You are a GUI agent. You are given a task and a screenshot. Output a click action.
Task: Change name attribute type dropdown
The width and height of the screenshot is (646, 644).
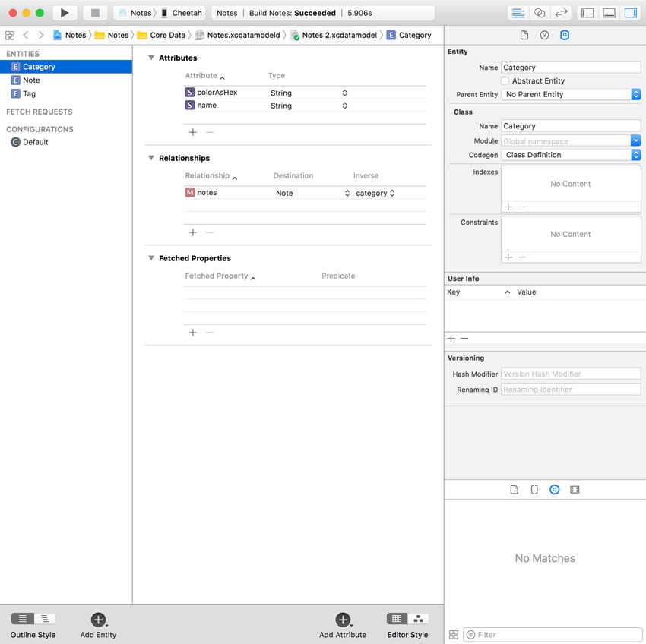point(308,106)
